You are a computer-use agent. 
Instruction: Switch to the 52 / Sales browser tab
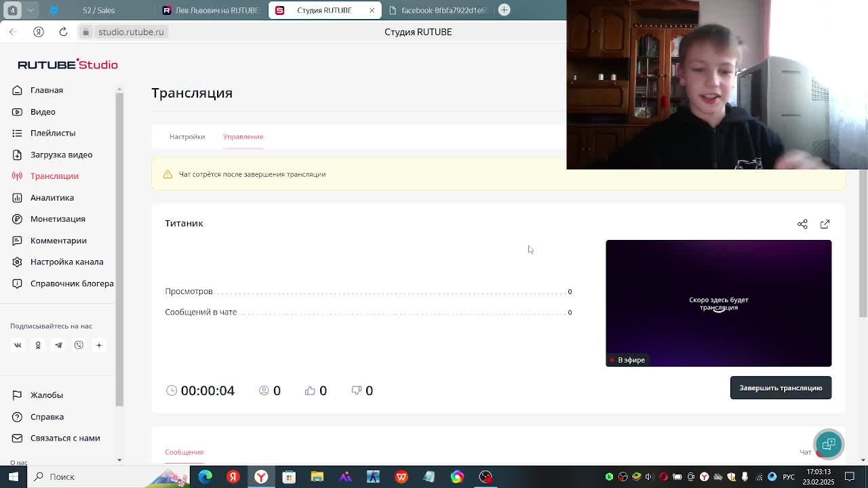tap(98, 10)
